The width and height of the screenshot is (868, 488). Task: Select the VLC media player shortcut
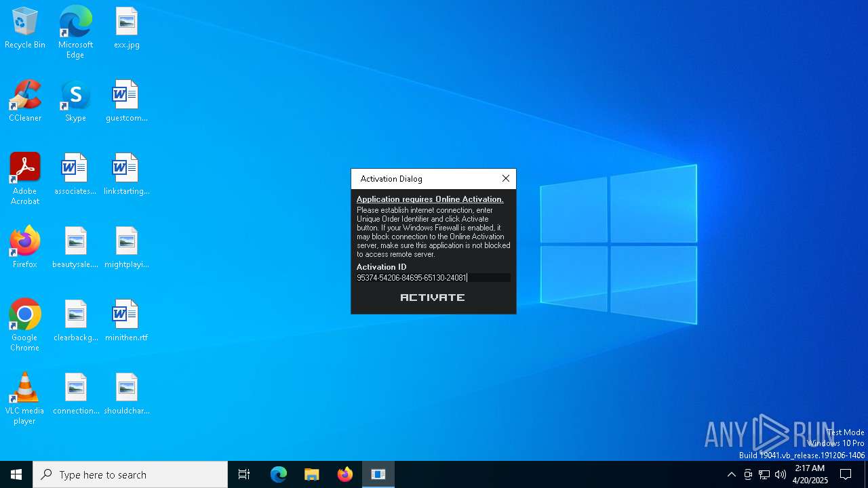[x=25, y=399]
